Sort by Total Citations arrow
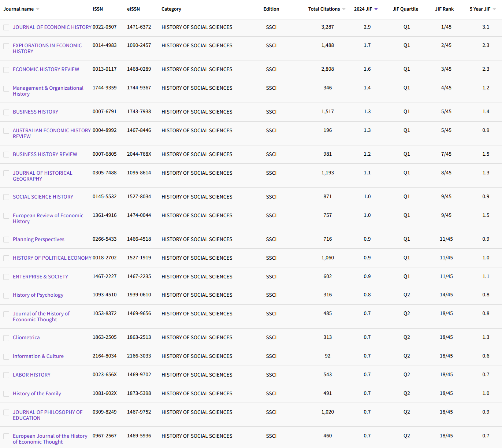Screen dimensions: 502x448 (344, 9)
